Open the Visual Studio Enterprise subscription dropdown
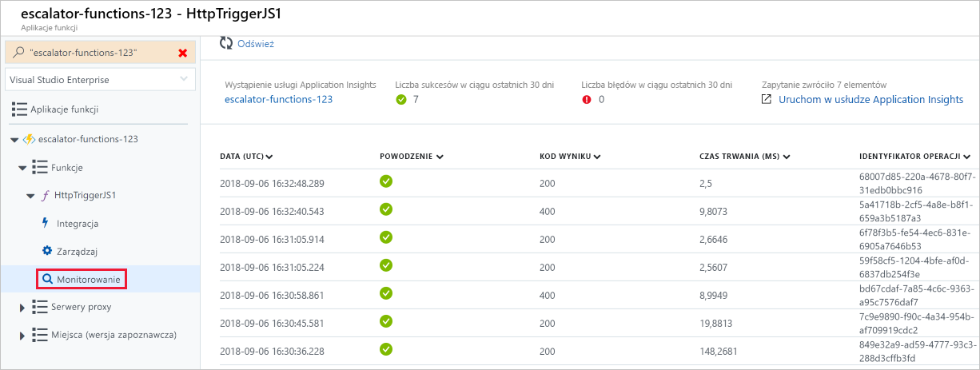This screenshot has height=370, width=980. [x=100, y=79]
